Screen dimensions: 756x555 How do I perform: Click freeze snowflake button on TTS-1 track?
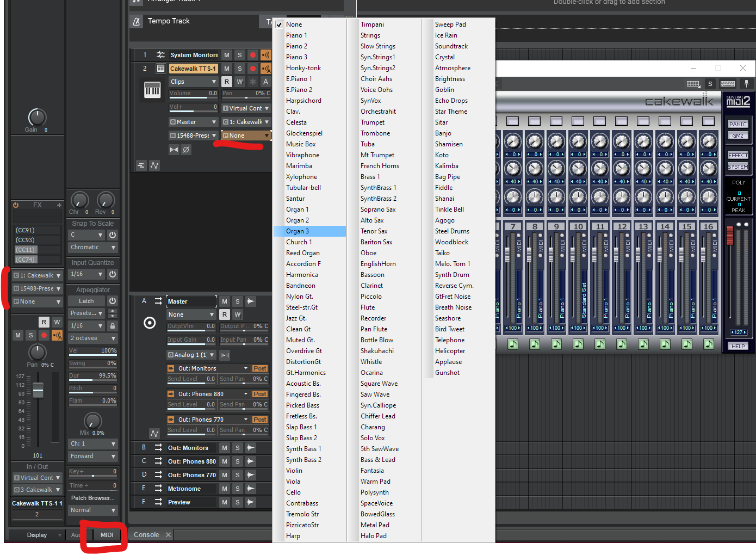[x=253, y=82]
